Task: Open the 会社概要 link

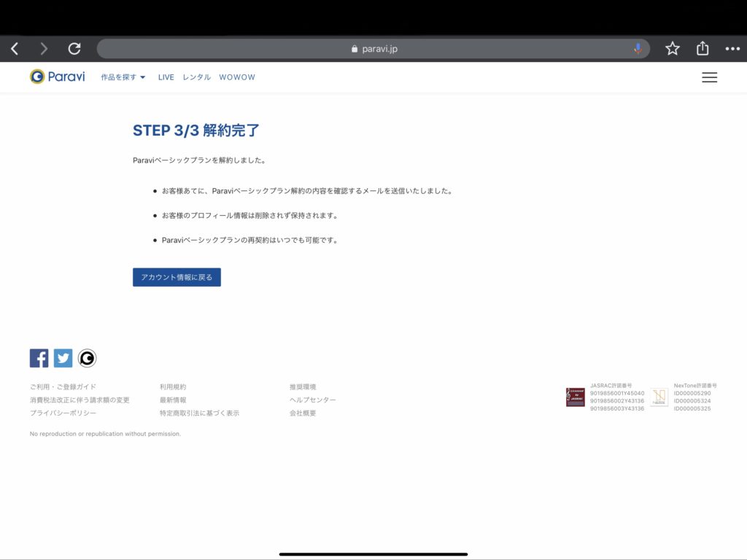Action: tap(303, 413)
